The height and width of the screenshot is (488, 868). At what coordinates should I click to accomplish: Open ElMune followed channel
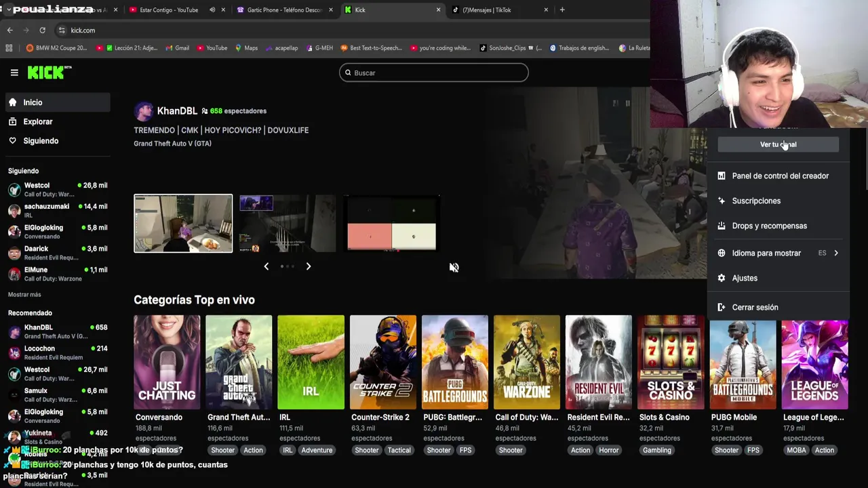click(x=58, y=274)
